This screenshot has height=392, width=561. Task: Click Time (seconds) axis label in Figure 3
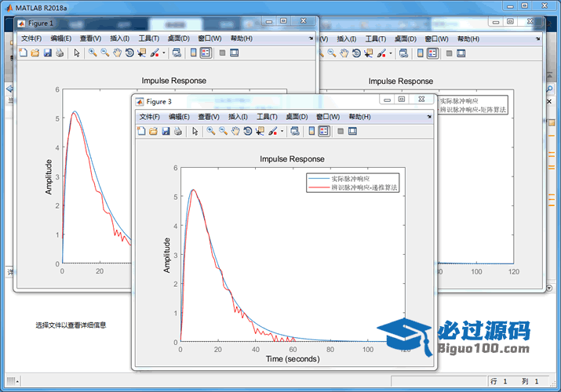293,359
